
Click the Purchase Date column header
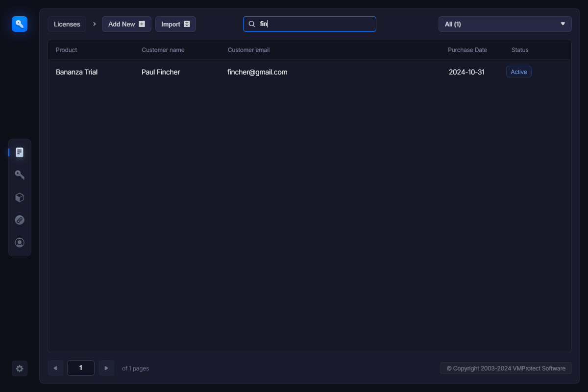coord(467,50)
